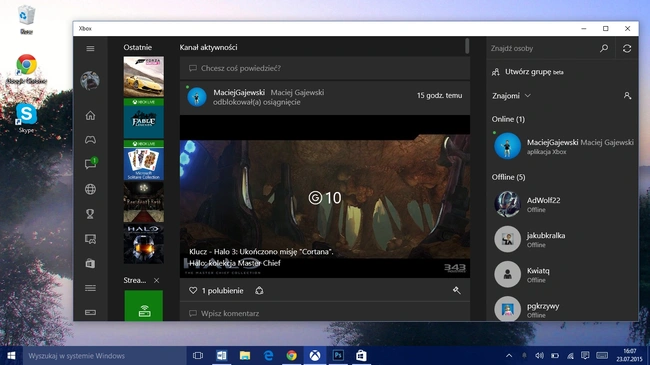
Task: Open the globe activity alerts icon
Action: 90,189
